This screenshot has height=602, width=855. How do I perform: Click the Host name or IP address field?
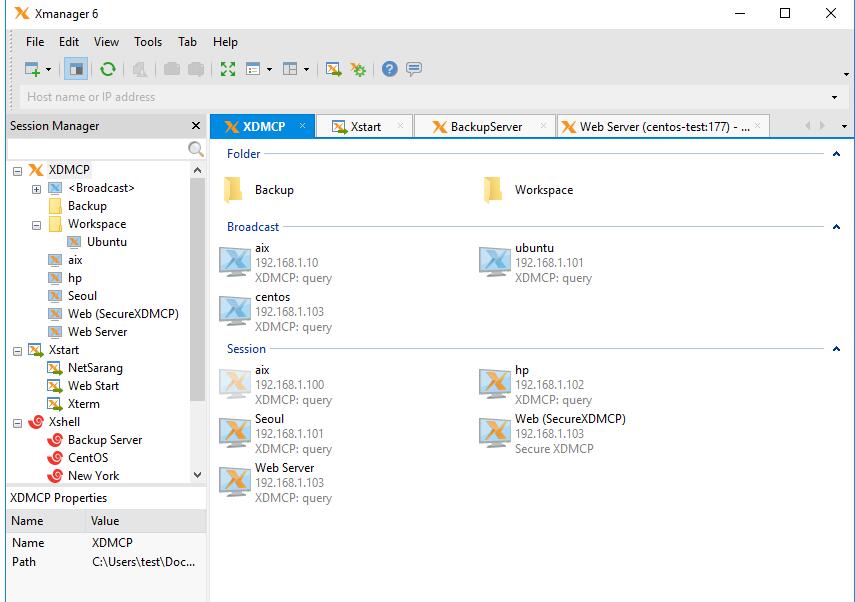[425, 97]
